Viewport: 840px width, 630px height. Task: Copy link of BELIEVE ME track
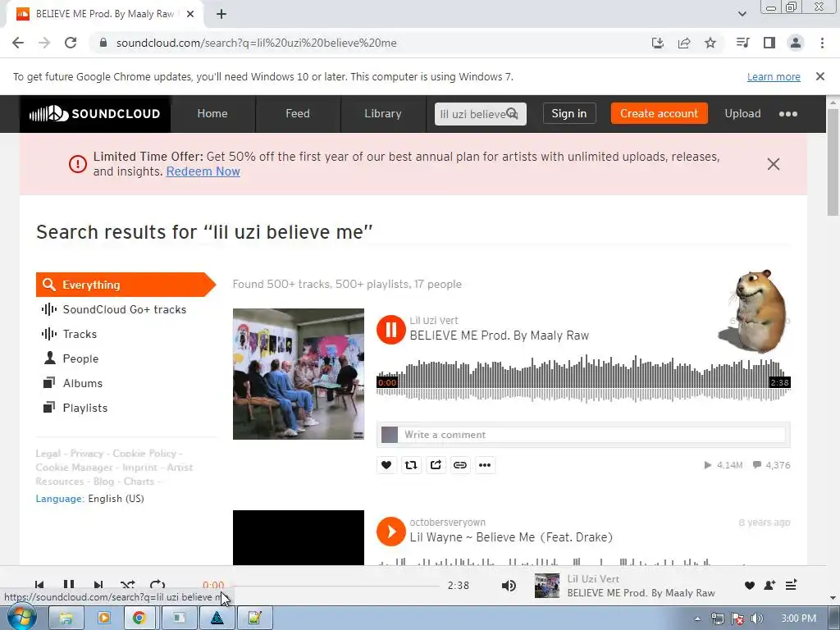tap(460, 465)
